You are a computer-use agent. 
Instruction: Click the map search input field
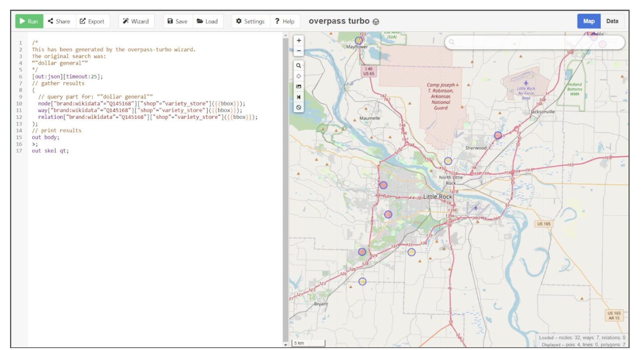(x=535, y=42)
